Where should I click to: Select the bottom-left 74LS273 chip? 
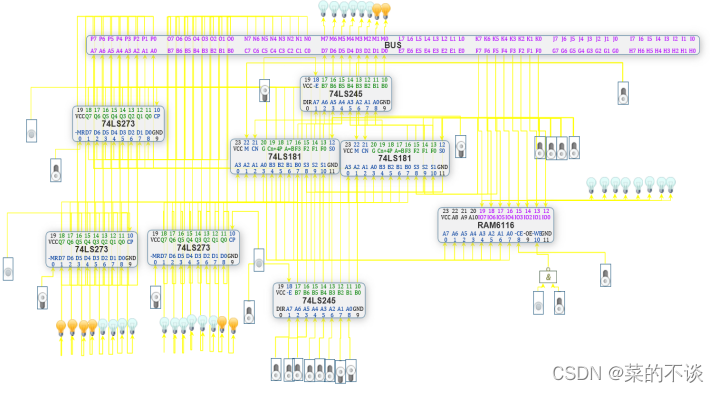tap(92, 249)
